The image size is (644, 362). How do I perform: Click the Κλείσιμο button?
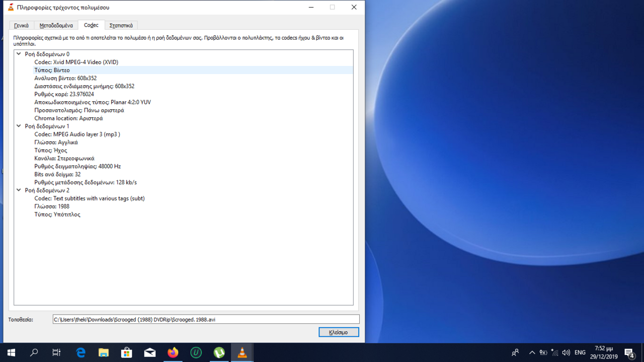(x=339, y=332)
